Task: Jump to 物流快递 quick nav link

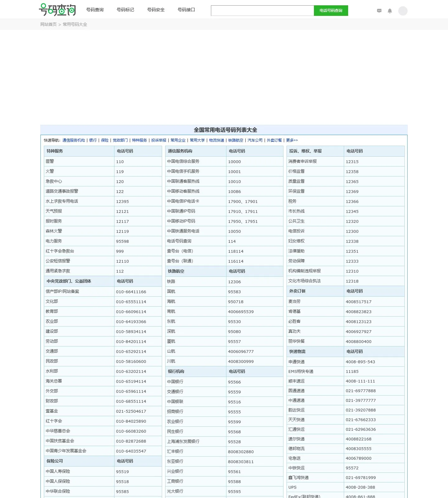Action: point(217,140)
